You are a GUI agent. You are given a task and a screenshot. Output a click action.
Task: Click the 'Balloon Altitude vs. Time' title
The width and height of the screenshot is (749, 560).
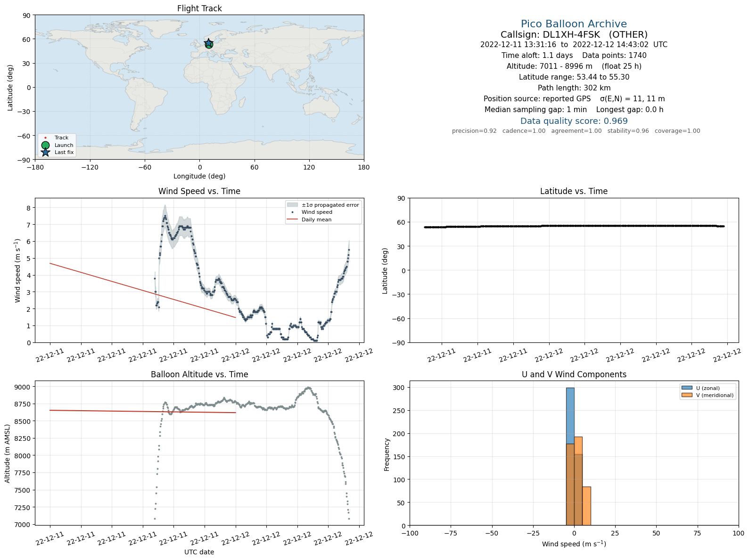(199, 374)
